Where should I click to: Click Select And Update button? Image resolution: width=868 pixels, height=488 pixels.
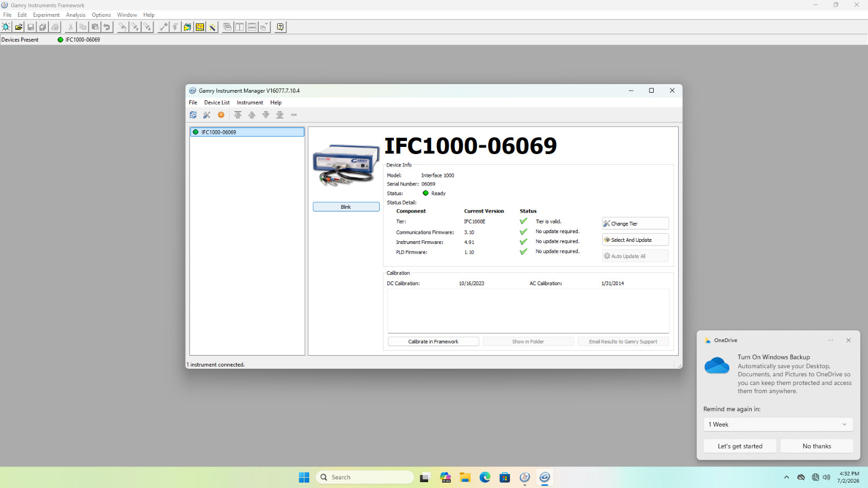point(635,240)
